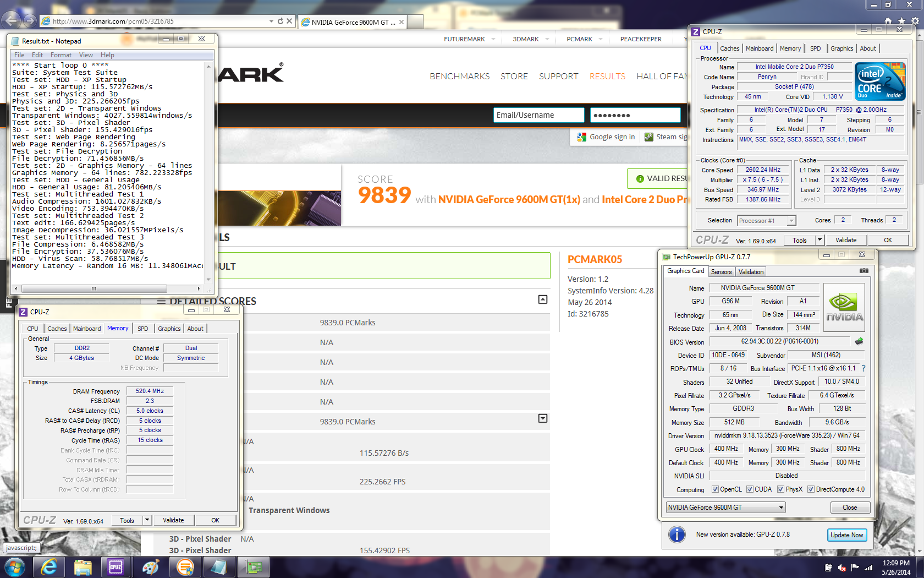Open Graphics tab in CPU-Z window showing CPU info

click(842, 48)
